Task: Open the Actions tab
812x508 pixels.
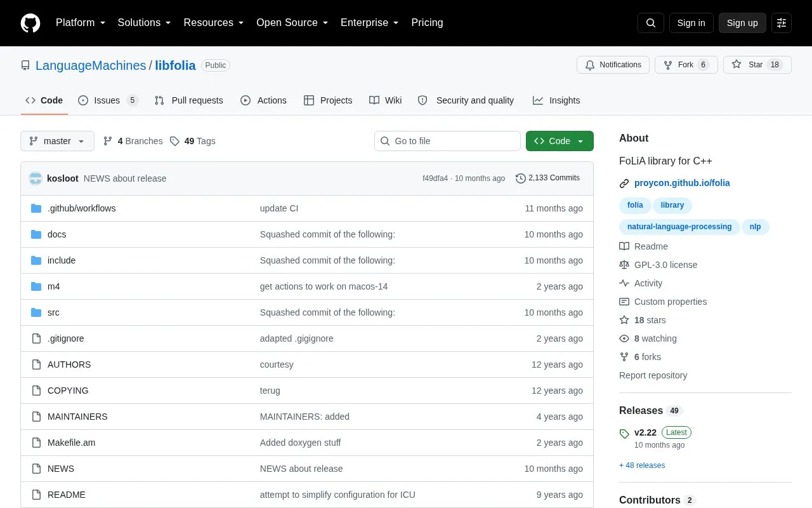Action: coord(264,100)
